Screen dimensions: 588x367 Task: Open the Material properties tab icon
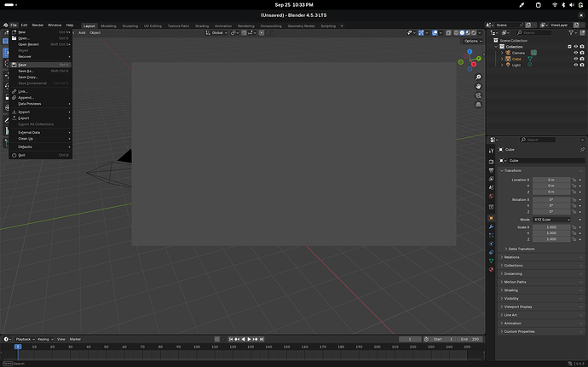[491, 269]
